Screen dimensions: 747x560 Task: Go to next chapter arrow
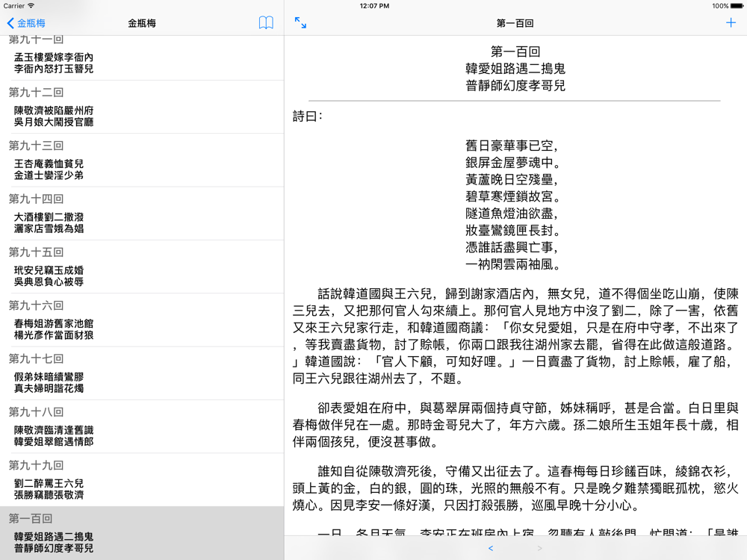(x=539, y=548)
